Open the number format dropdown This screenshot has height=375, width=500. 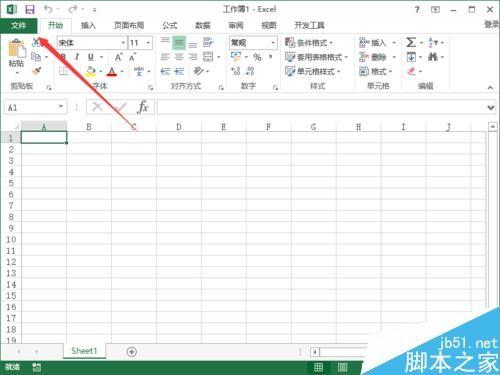273,43
